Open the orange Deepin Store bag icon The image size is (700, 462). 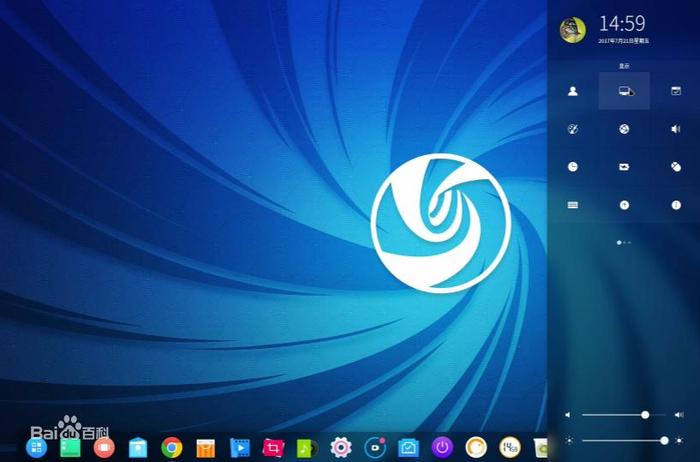pos(206,448)
